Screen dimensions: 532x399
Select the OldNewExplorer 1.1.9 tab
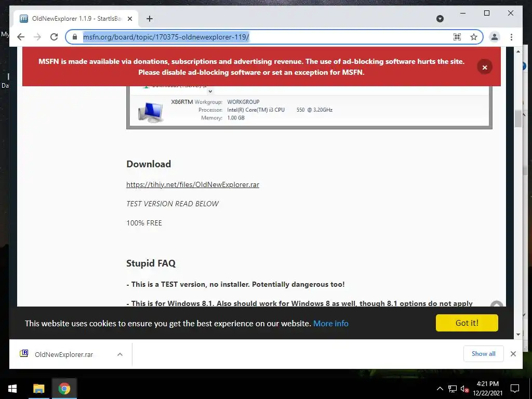coord(76,19)
